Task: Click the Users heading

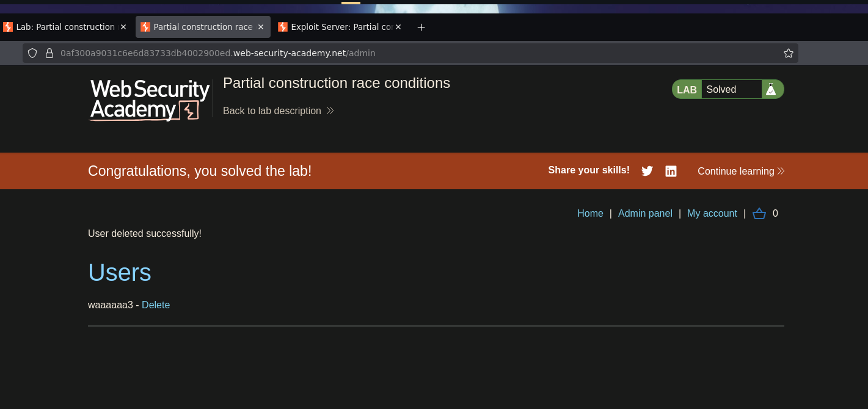Action: tap(120, 272)
